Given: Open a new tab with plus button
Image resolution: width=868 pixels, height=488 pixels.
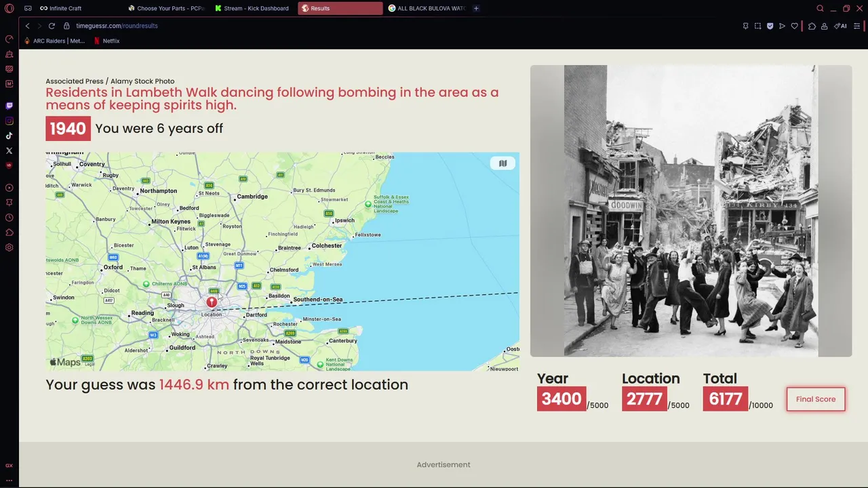Looking at the screenshot, I should coord(476,8).
